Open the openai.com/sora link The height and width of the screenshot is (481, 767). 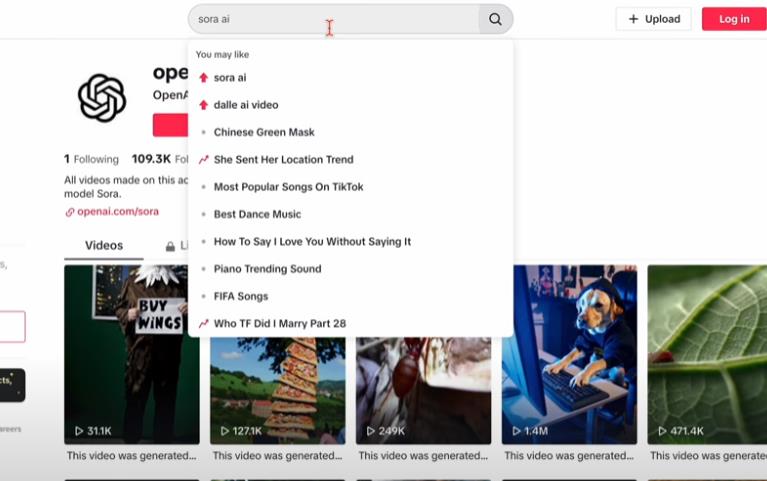click(118, 211)
